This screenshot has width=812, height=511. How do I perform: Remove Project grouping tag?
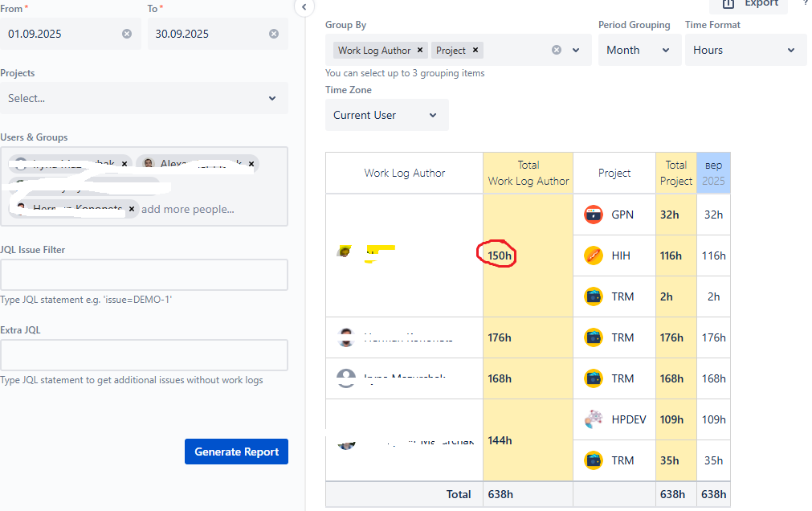tap(475, 50)
